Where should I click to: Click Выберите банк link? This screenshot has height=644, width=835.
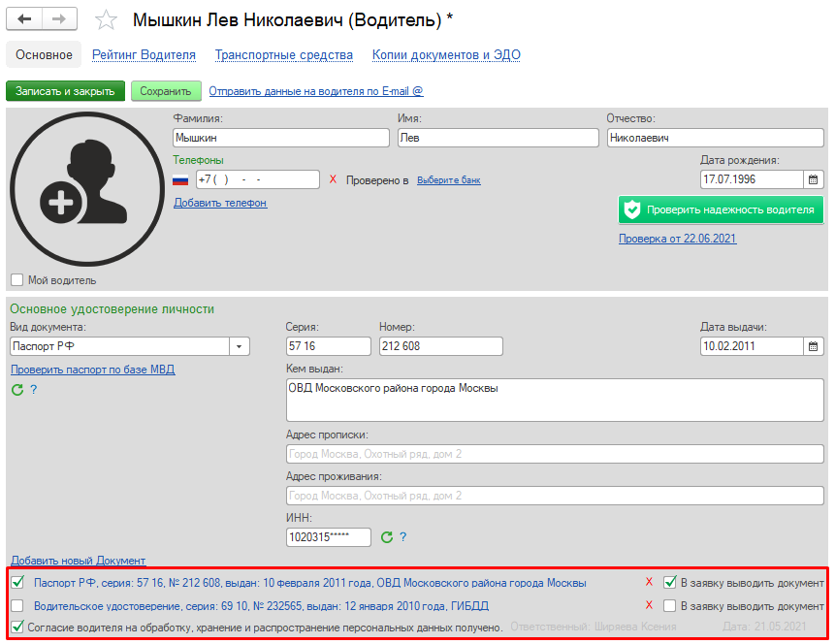pyautogui.click(x=449, y=180)
